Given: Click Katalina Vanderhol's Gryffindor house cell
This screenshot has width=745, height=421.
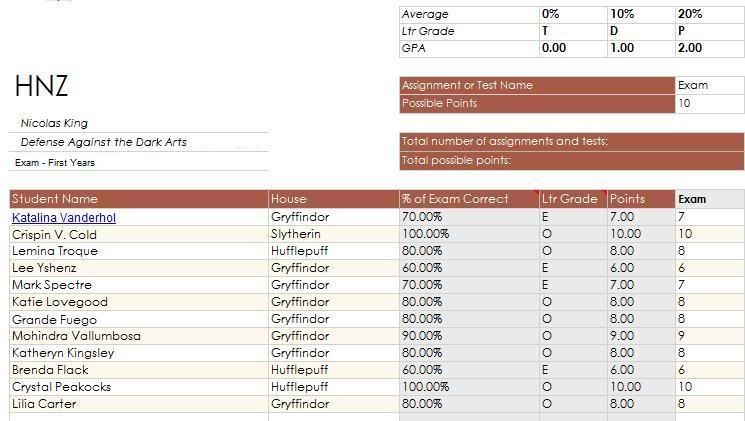Looking at the screenshot, I should 334,217.
